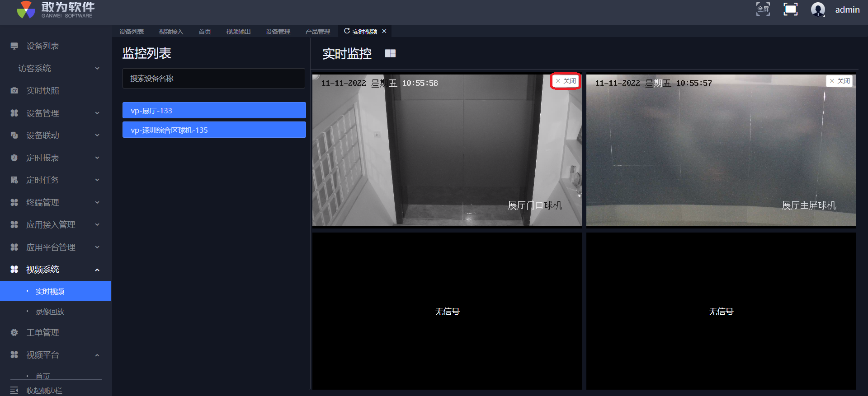Switch to the 产品管理 tab
The height and width of the screenshot is (396, 868).
point(318,32)
